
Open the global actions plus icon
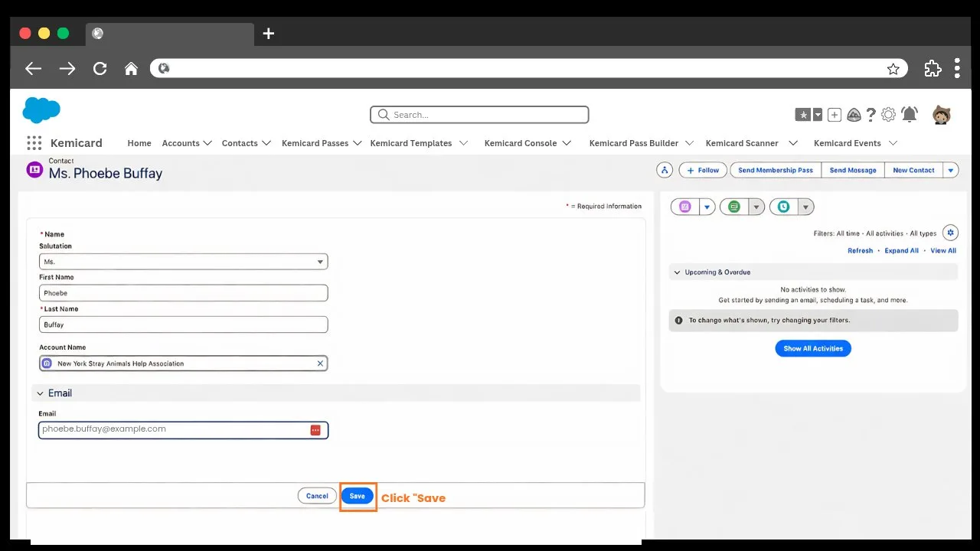pos(835,115)
